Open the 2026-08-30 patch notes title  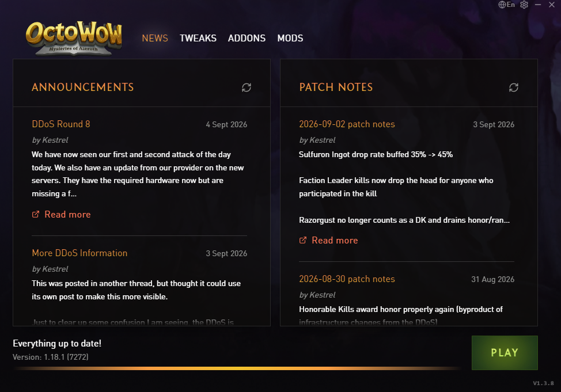[x=347, y=279]
